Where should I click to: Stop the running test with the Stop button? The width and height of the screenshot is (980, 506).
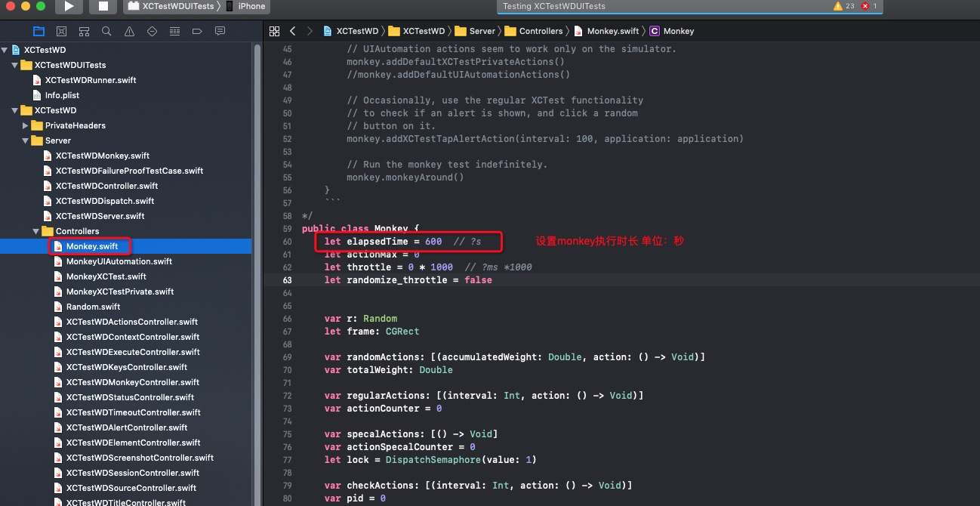click(103, 6)
